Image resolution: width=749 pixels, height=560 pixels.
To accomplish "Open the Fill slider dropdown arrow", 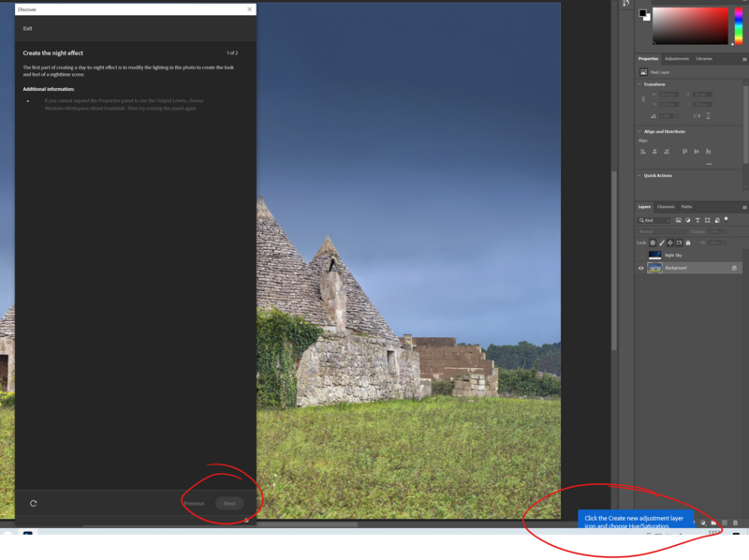I will 724,243.
